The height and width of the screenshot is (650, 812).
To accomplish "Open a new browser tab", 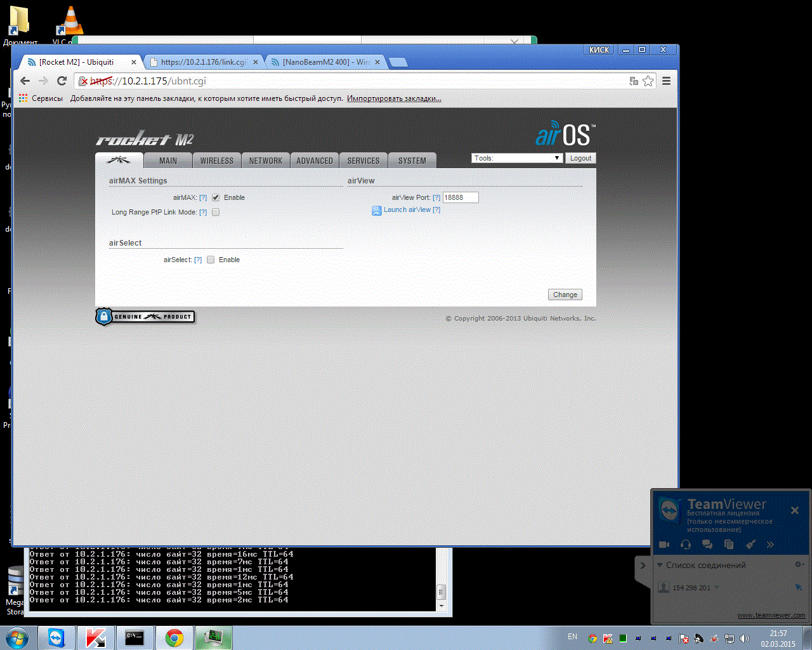I will [x=398, y=62].
